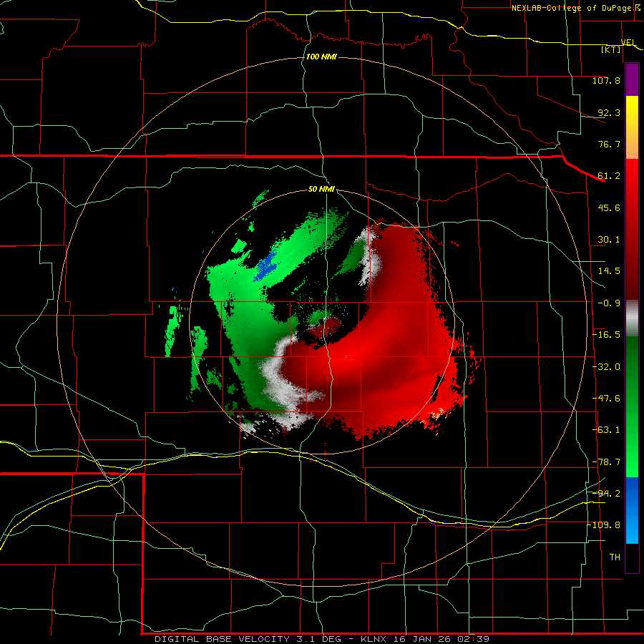Select the 92.3 scale value
This screenshot has width=644, height=644.
click(609, 112)
